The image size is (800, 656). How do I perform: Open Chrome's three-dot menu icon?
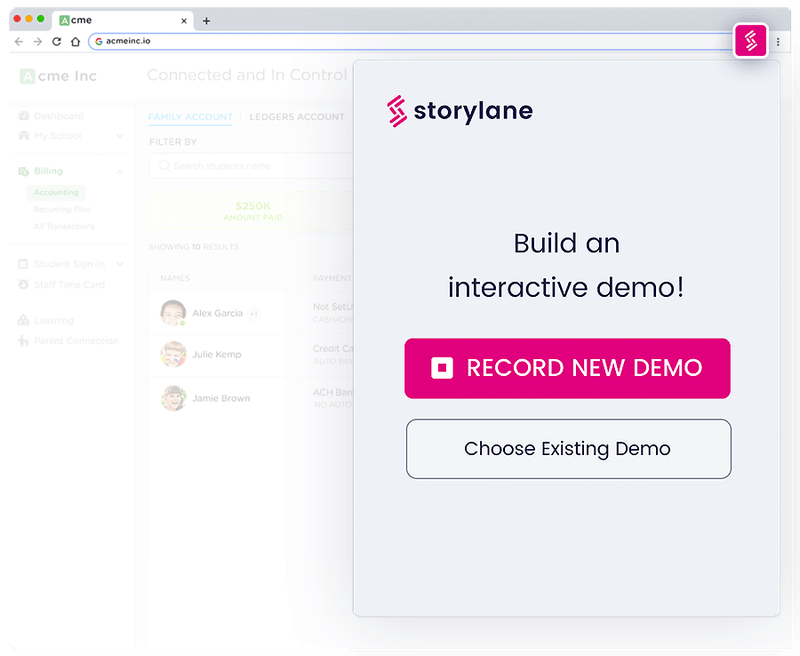(x=778, y=41)
